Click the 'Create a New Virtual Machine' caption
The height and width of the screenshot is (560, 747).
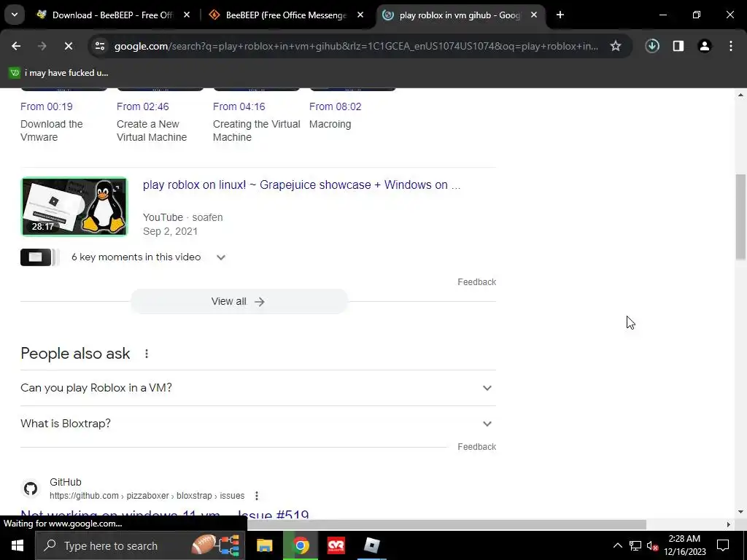(x=152, y=131)
